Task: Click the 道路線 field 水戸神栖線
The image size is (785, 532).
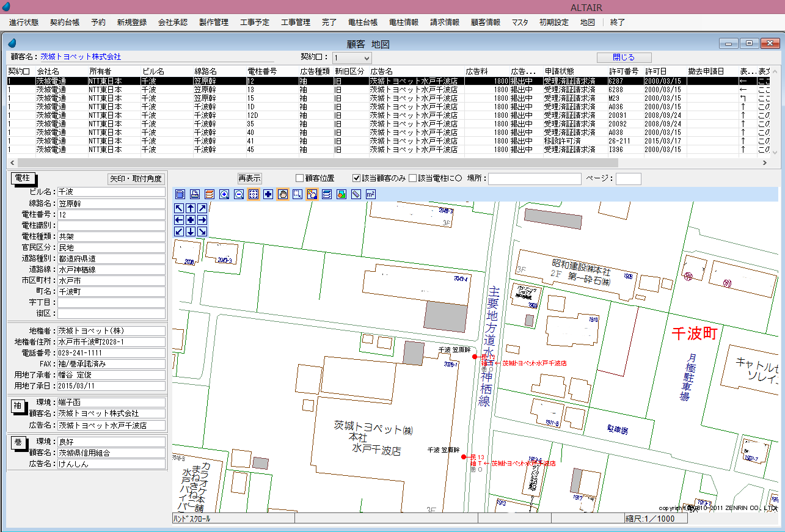Action: point(111,269)
